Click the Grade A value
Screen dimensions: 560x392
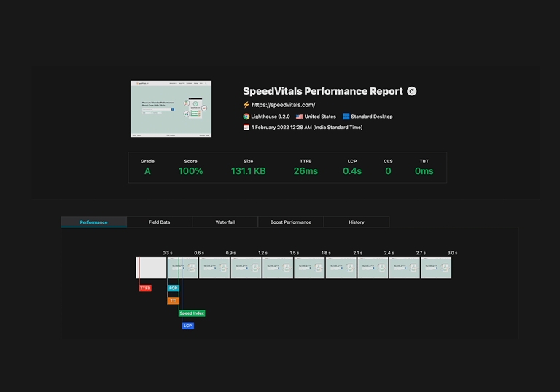click(x=147, y=171)
